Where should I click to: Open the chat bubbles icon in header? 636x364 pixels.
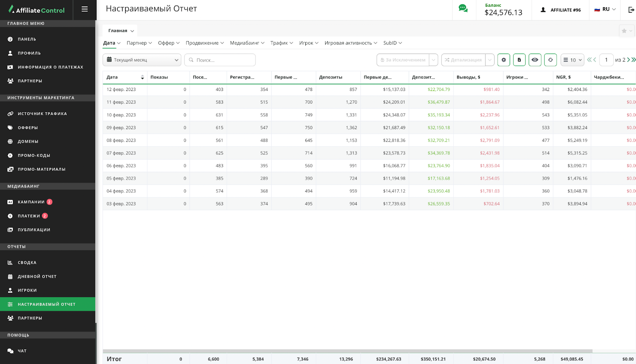point(463,9)
